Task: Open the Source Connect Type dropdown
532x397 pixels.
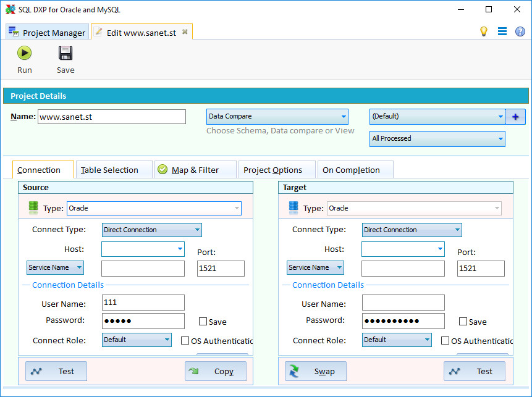Action: [151, 230]
